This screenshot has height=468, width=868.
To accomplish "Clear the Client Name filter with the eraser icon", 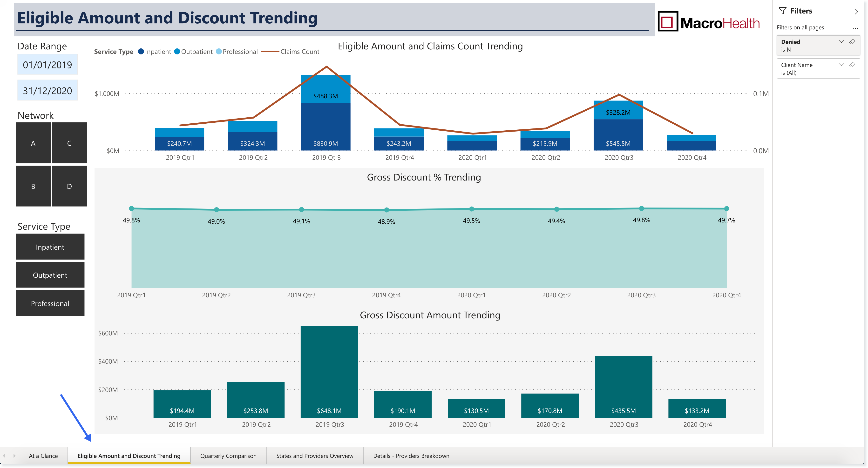I will pyautogui.click(x=852, y=65).
